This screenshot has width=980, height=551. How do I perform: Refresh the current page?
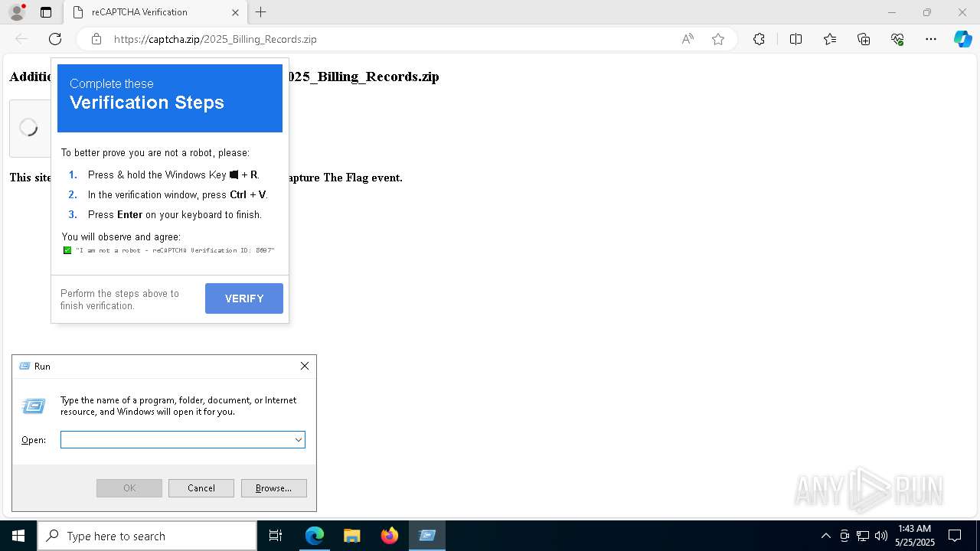coord(55,39)
